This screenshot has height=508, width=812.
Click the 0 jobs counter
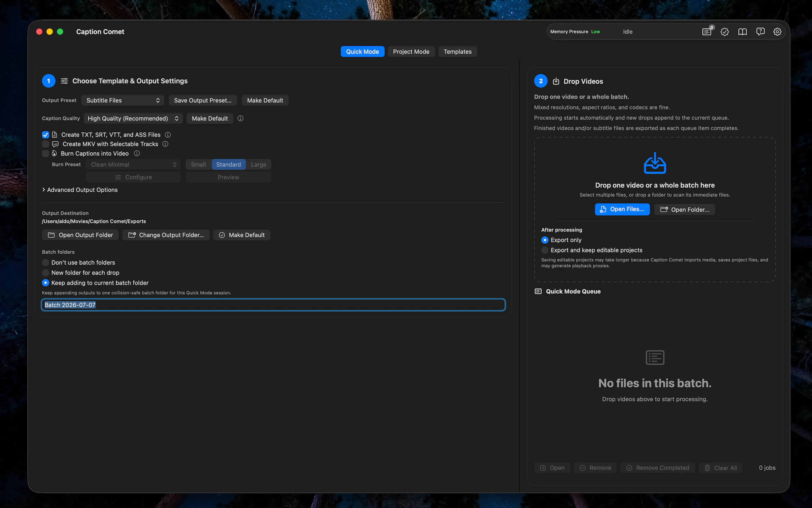(767, 468)
